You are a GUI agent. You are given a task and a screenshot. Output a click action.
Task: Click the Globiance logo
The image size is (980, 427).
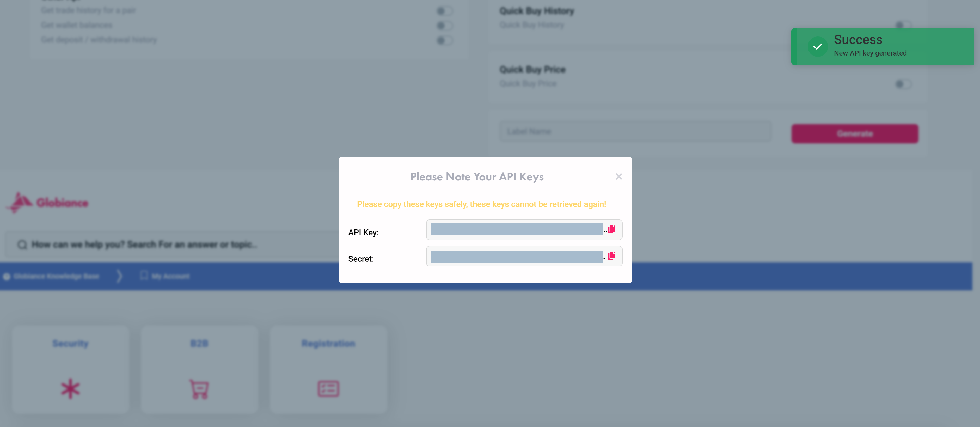(47, 202)
